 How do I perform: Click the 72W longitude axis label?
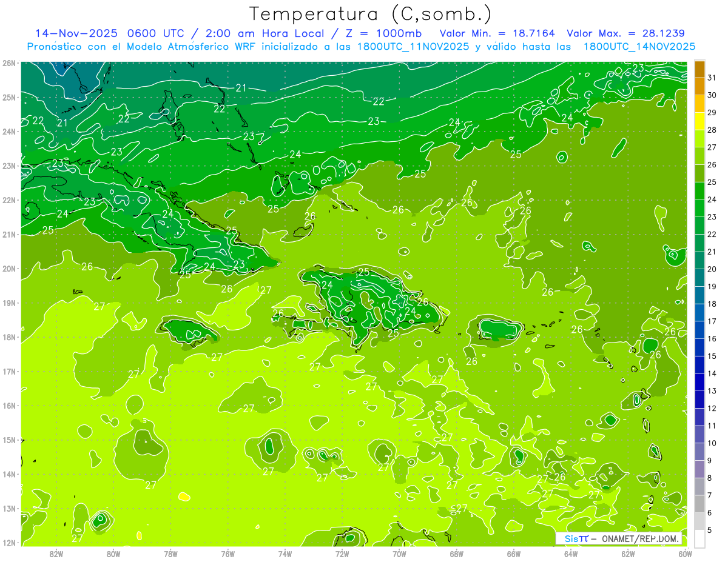click(x=342, y=554)
